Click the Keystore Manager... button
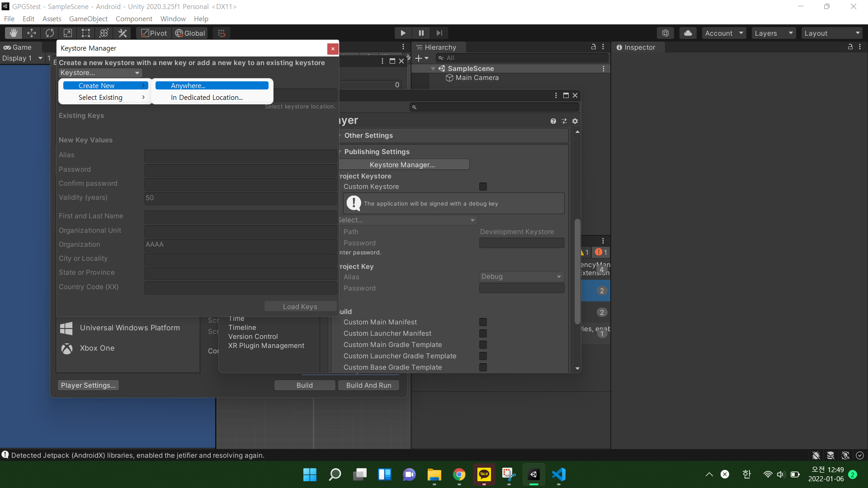Screen dimensions: 868x488 (402, 164)
